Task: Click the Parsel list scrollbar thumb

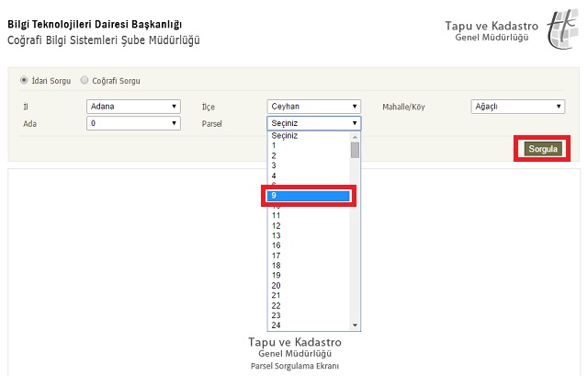Action: point(355,150)
